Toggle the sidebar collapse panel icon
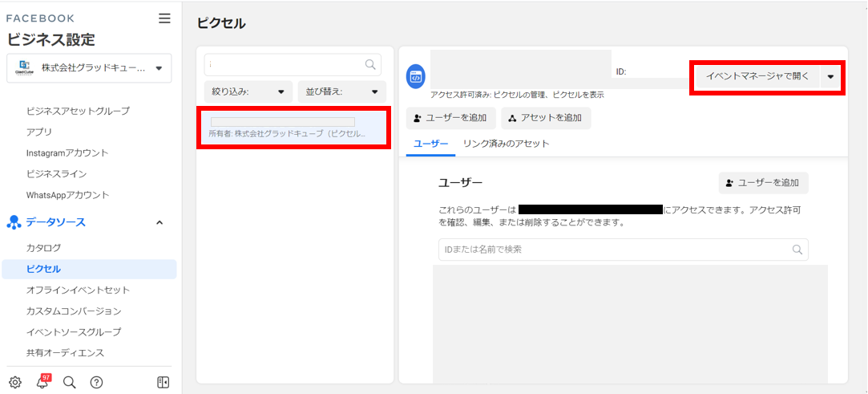This screenshot has height=394, width=868. coord(164,382)
